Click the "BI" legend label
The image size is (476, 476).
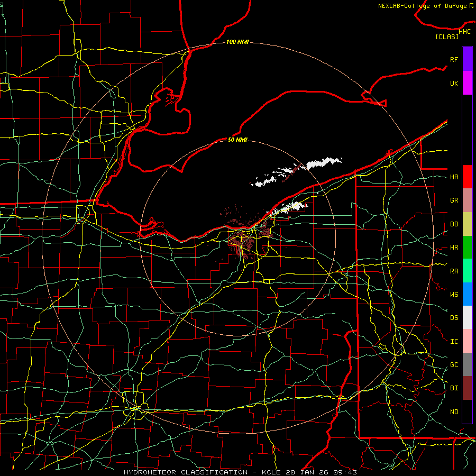[454, 388]
